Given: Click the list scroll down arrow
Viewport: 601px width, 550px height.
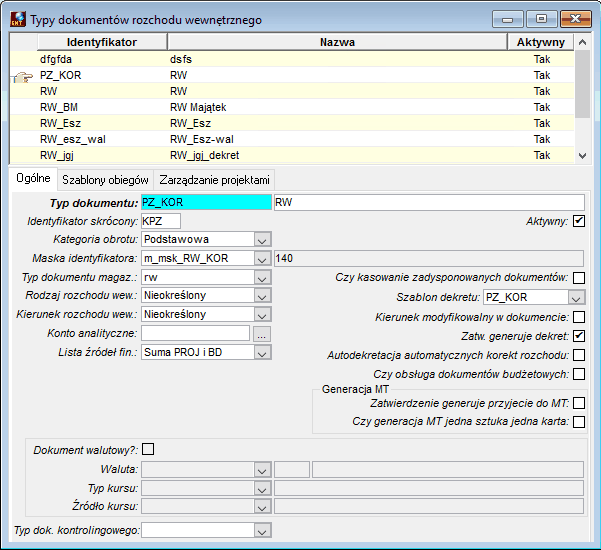Looking at the screenshot, I should click(583, 156).
